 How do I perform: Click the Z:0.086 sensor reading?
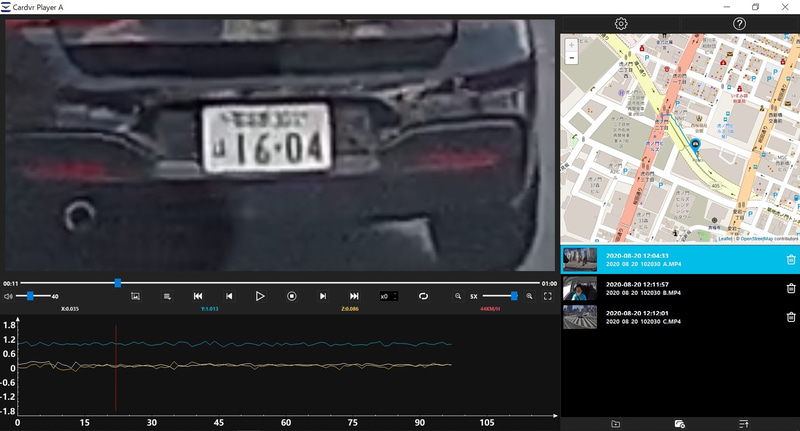pyautogui.click(x=349, y=309)
